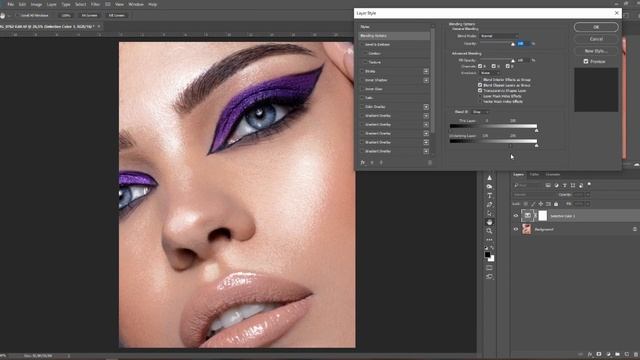Open the File menu

[x=11, y=4]
